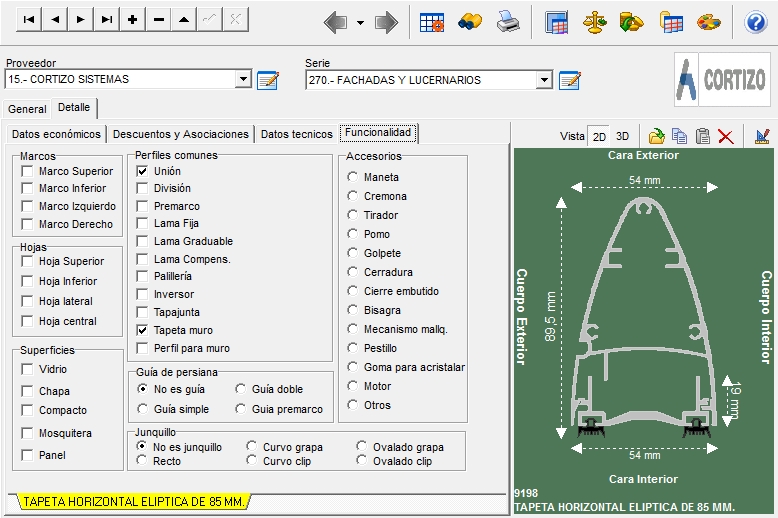This screenshot has width=778, height=518.
Task: Tick the Vidrio surface checkbox
Action: coord(27,369)
